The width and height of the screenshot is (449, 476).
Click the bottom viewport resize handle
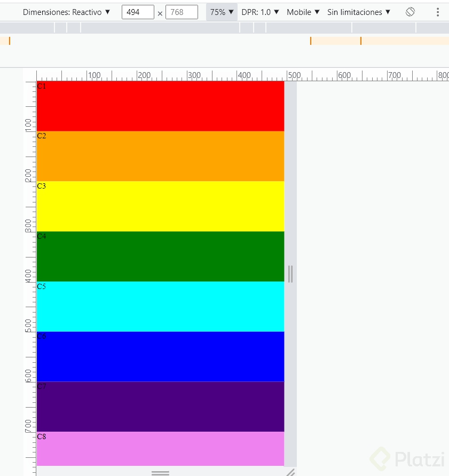[x=160, y=473]
